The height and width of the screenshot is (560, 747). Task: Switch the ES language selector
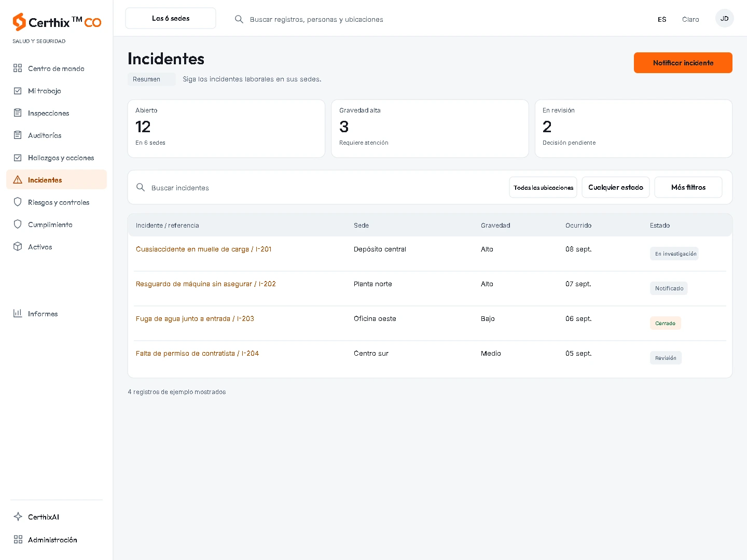tap(662, 19)
